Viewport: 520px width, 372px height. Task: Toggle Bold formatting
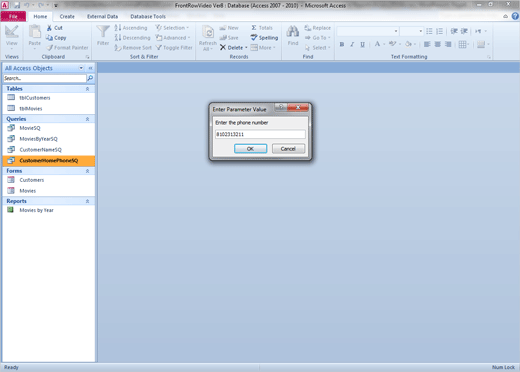(x=342, y=44)
